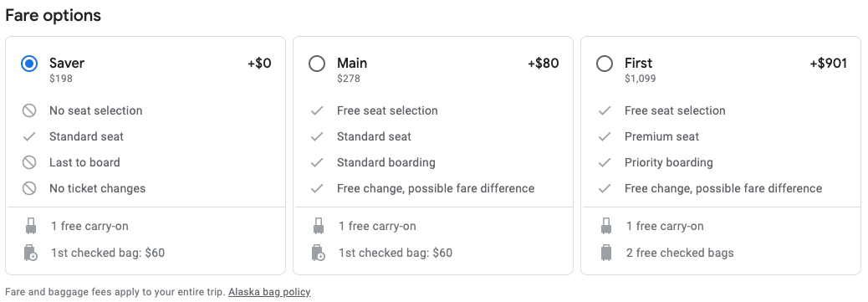Click the Main fare title text
The width and height of the screenshot is (868, 302).
(352, 64)
